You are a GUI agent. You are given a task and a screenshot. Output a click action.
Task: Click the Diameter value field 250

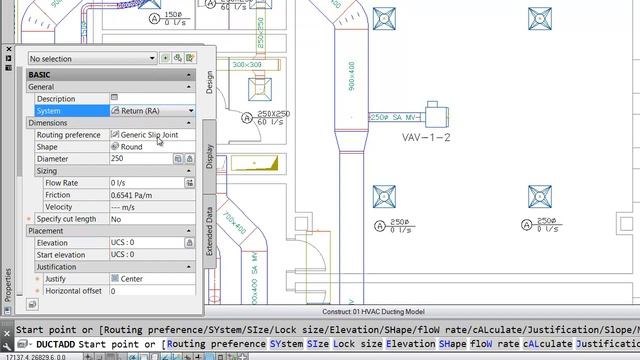click(141, 159)
